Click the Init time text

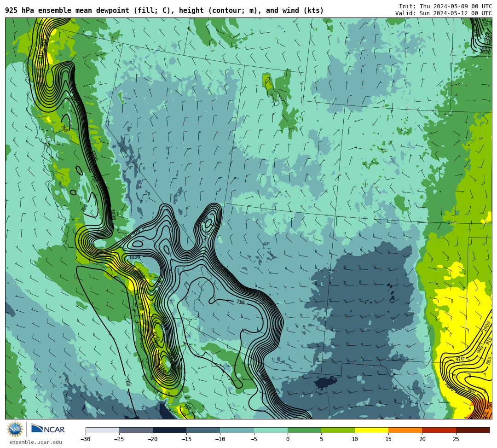445,6
